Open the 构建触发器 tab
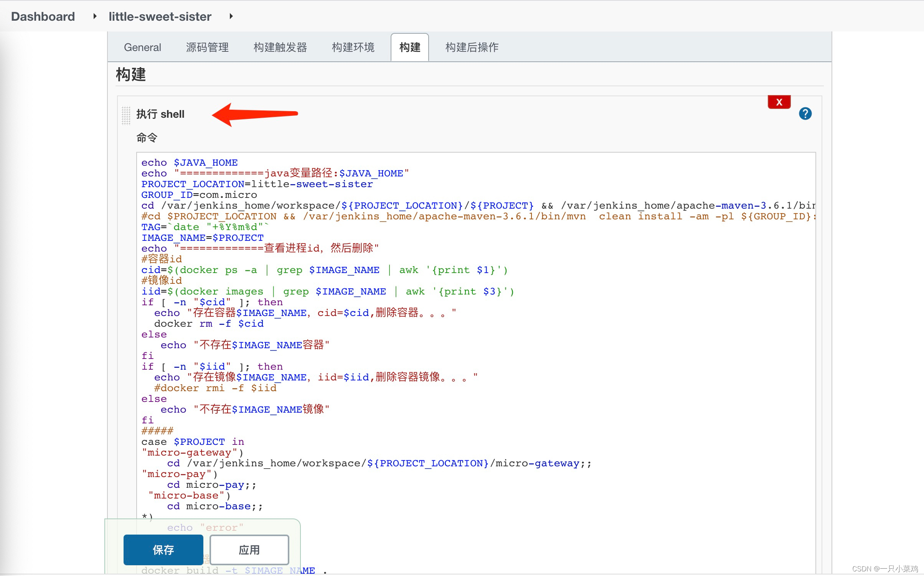Viewport: 924px width, 576px height. pos(280,48)
